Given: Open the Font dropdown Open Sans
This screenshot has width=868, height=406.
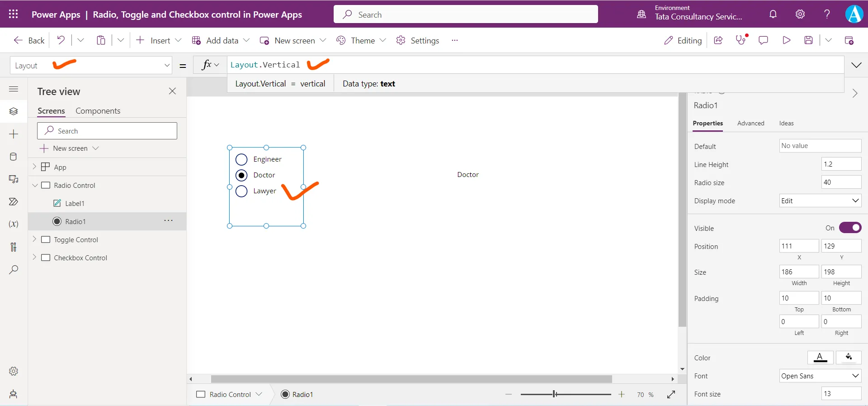Looking at the screenshot, I should click(x=820, y=376).
